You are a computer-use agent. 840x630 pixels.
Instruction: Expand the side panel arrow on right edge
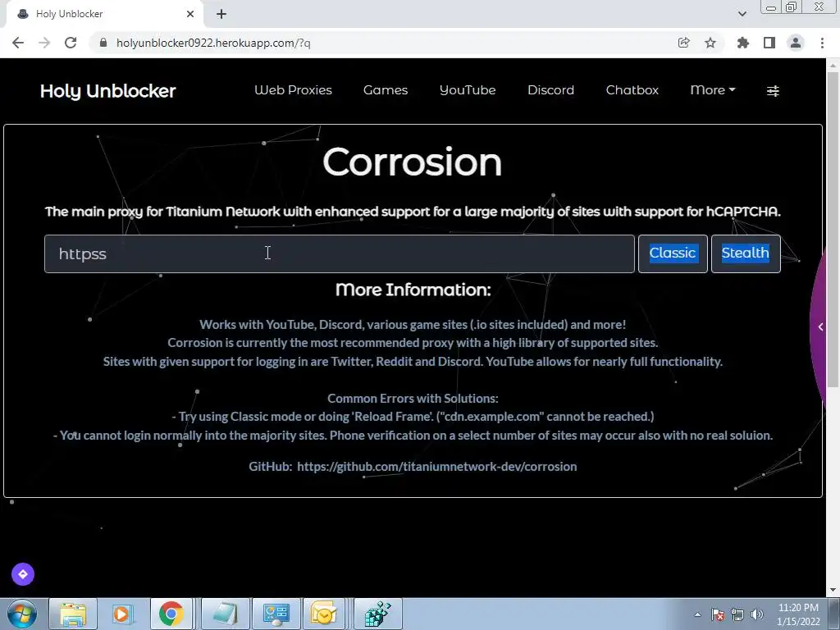pos(820,326)
